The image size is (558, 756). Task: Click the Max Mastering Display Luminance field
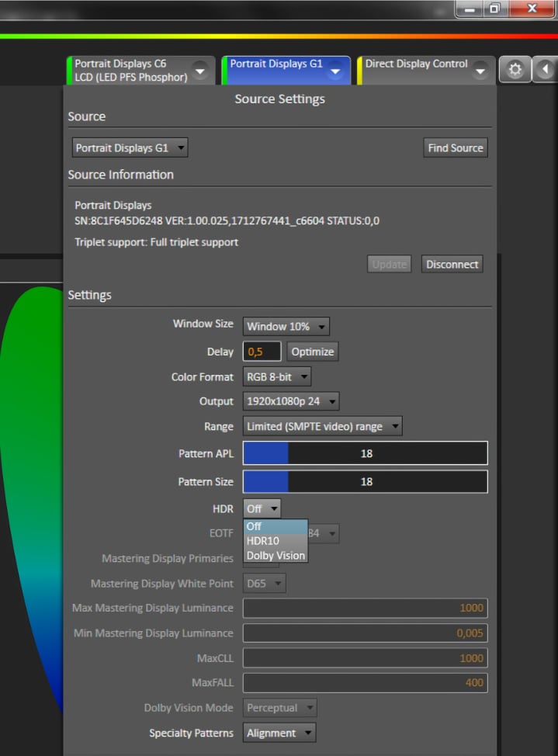[365, 608]
